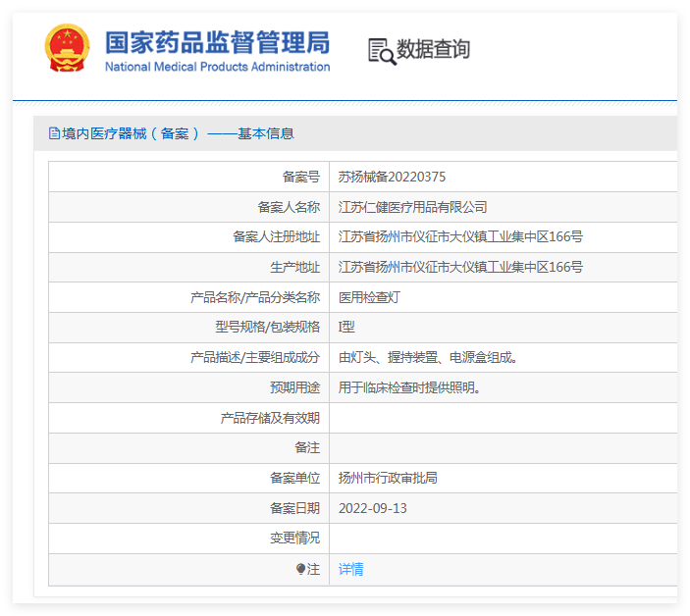Click the bulb icon beside 注
Viewport: 690px width, 616px height.
(x=300, y=569)
